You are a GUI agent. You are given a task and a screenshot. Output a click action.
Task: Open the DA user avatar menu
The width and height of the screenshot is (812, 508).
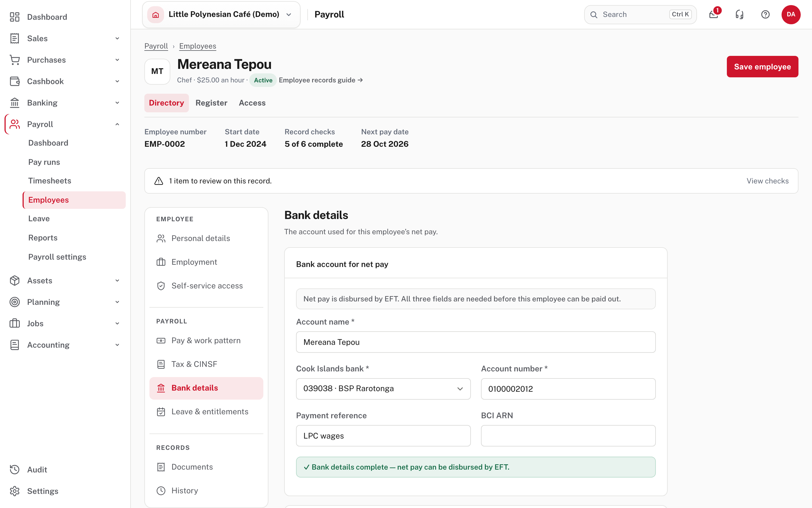pyautogui.click(x=791, y=14)
